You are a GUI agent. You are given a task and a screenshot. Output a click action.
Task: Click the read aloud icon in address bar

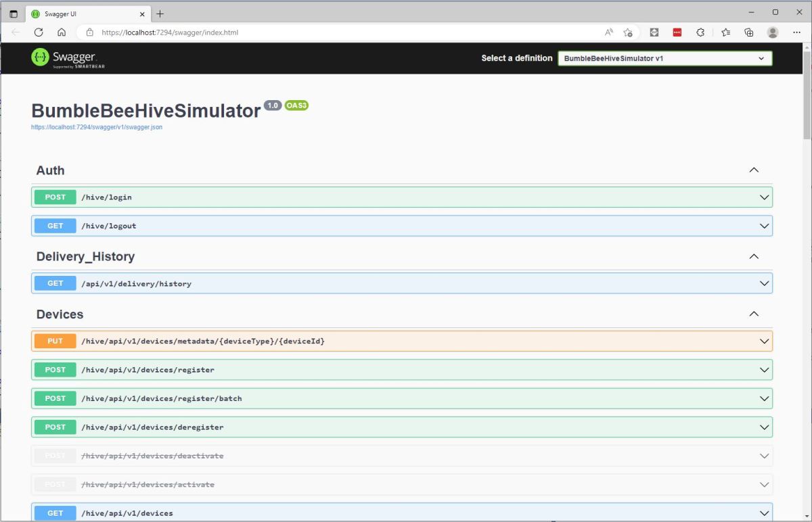point(608,32)
